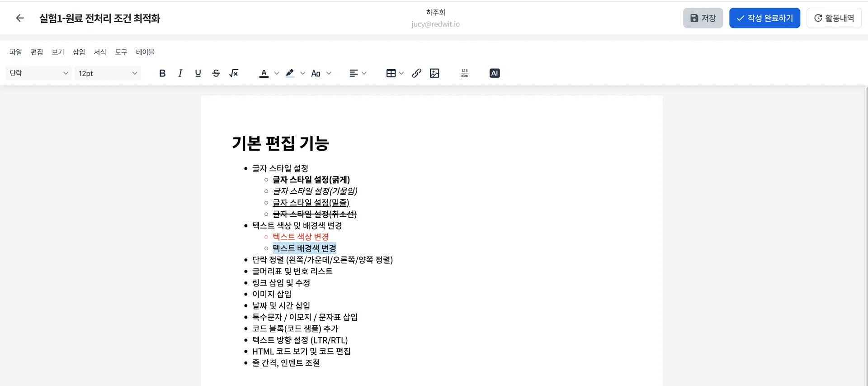The image size is (868, 386).
Task: Open the 테이블 menu
Action: click(145, 52)
